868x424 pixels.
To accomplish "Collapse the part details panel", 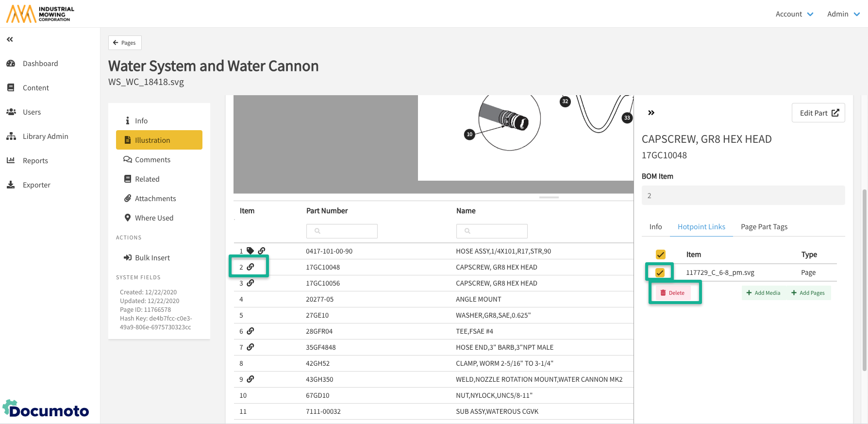I will pos(651,113).
